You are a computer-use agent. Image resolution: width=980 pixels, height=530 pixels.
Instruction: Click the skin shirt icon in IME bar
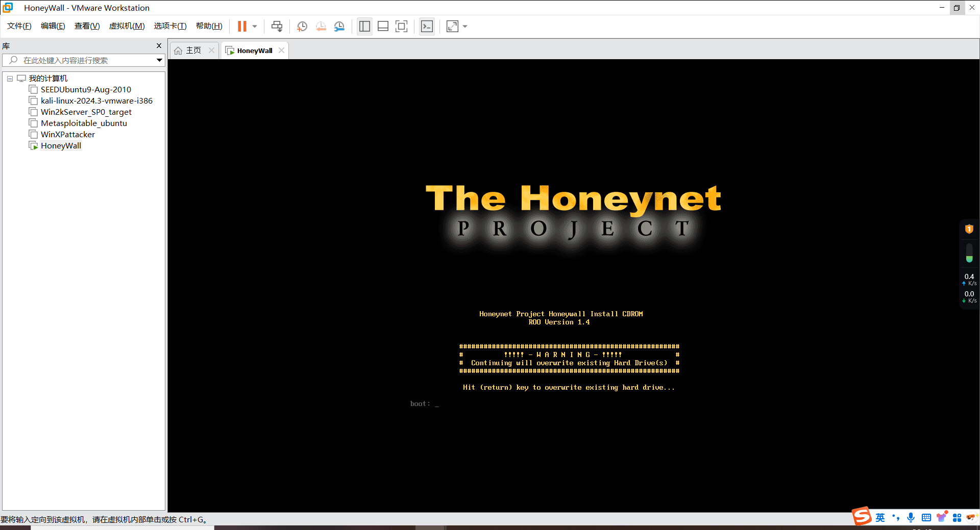tap(942, 517)
